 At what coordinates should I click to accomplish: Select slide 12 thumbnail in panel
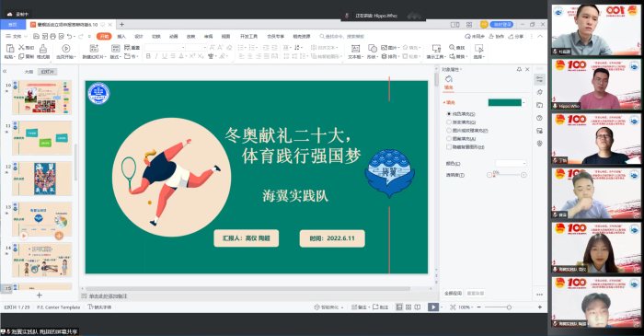42,179
